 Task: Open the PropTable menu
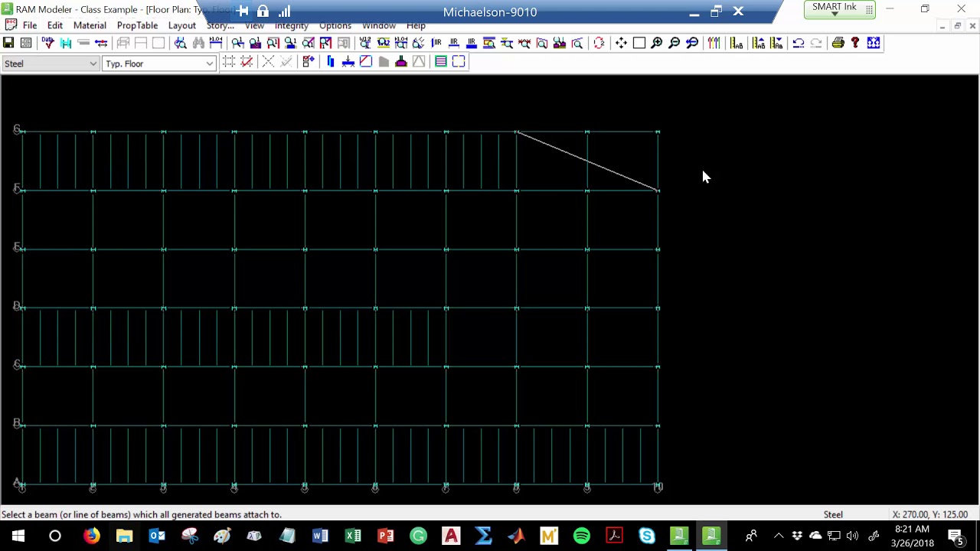point(137,25)
